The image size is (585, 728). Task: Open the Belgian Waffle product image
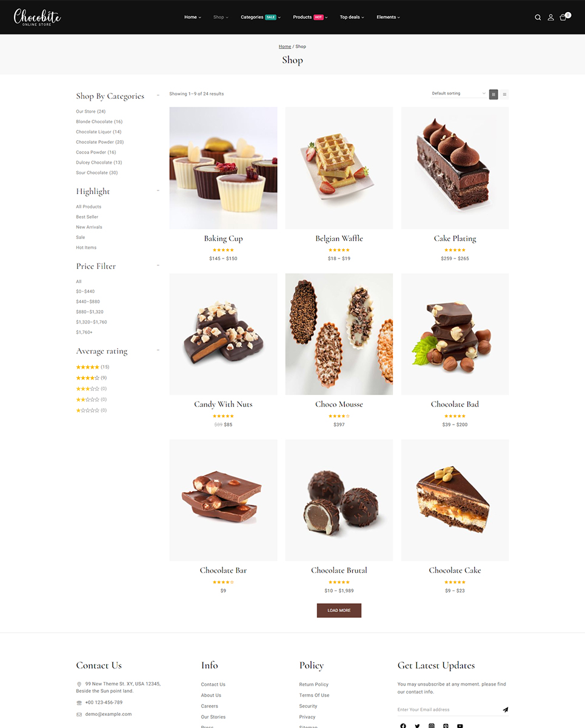[339, 168]
